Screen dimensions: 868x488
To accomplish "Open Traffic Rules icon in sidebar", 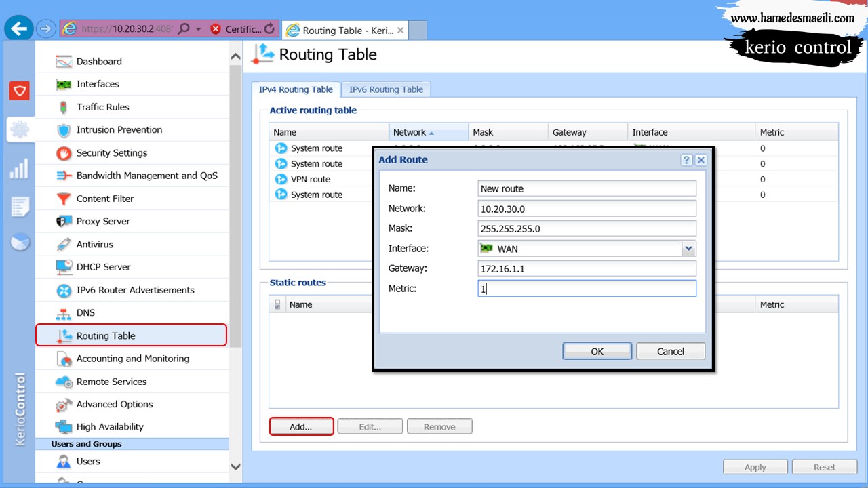I will click(x=64, y=107).
